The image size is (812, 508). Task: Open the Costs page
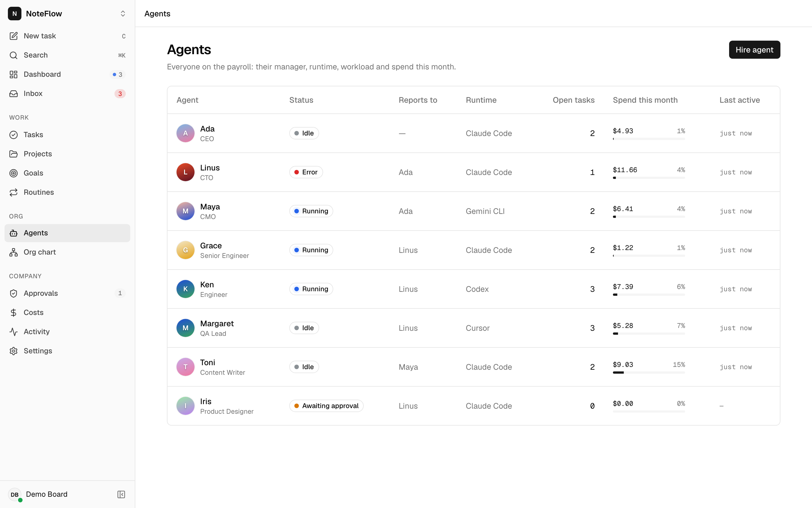click(x=67, y=312)
